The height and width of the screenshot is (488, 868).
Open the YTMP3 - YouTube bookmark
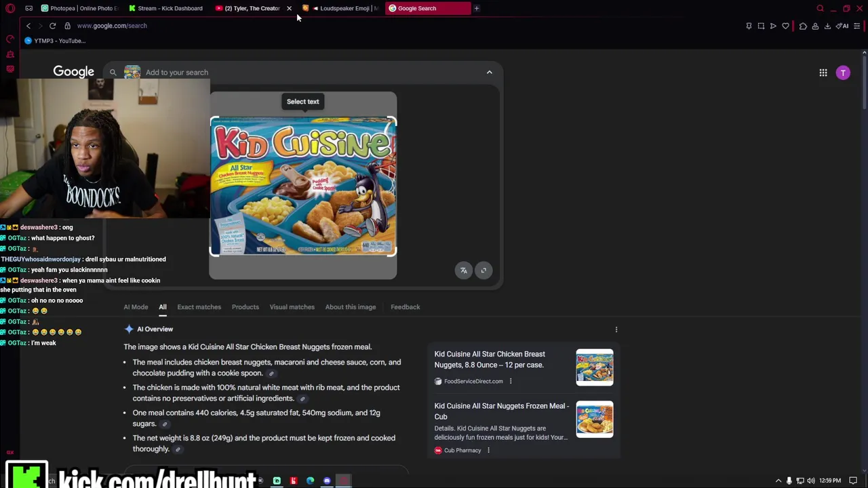55,41
